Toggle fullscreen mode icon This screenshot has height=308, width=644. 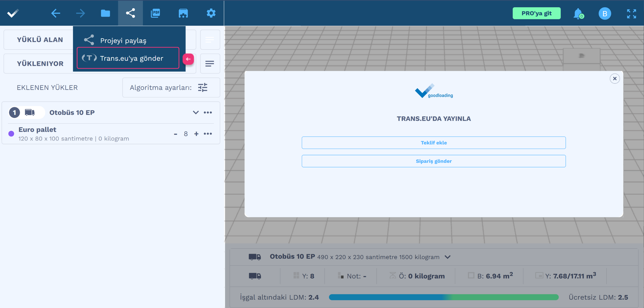[x=631, y=14]
